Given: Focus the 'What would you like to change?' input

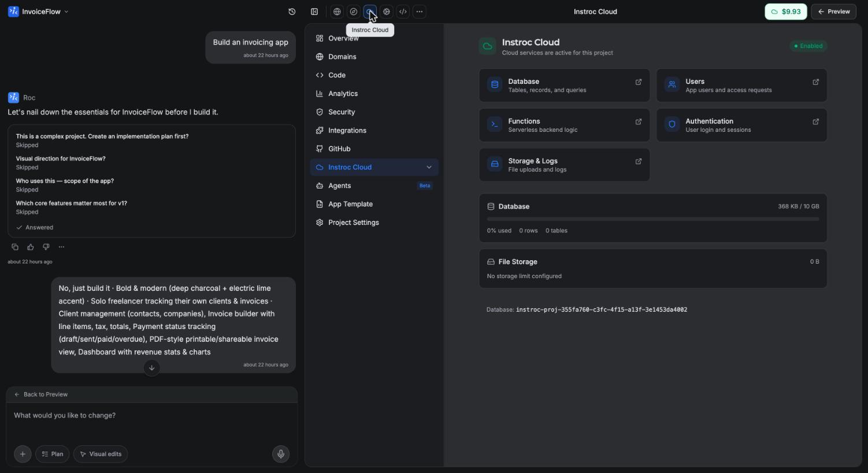Looking at the screenshot, I should click(151, 416).
